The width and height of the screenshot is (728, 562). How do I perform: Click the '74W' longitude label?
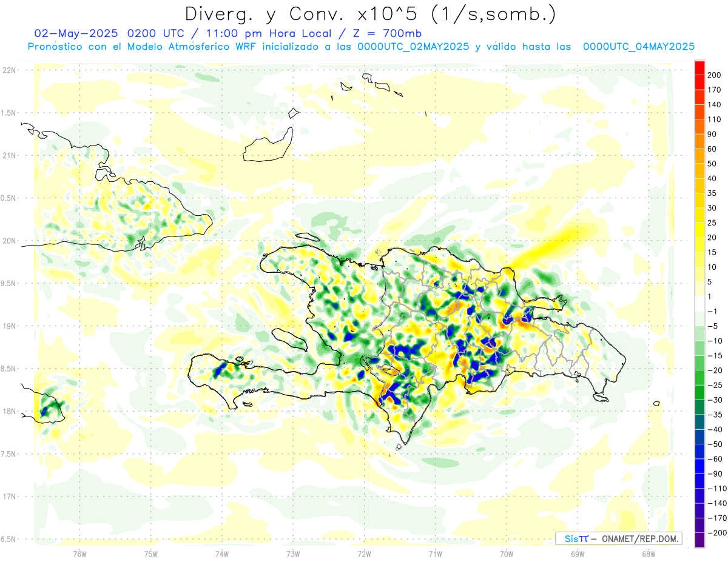(x=222, y=554)
